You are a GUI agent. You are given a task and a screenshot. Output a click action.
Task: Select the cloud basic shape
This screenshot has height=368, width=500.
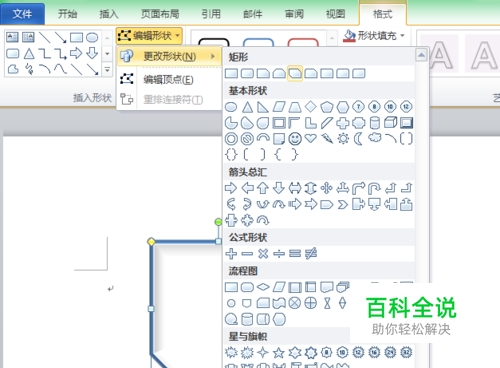[374, 138]
